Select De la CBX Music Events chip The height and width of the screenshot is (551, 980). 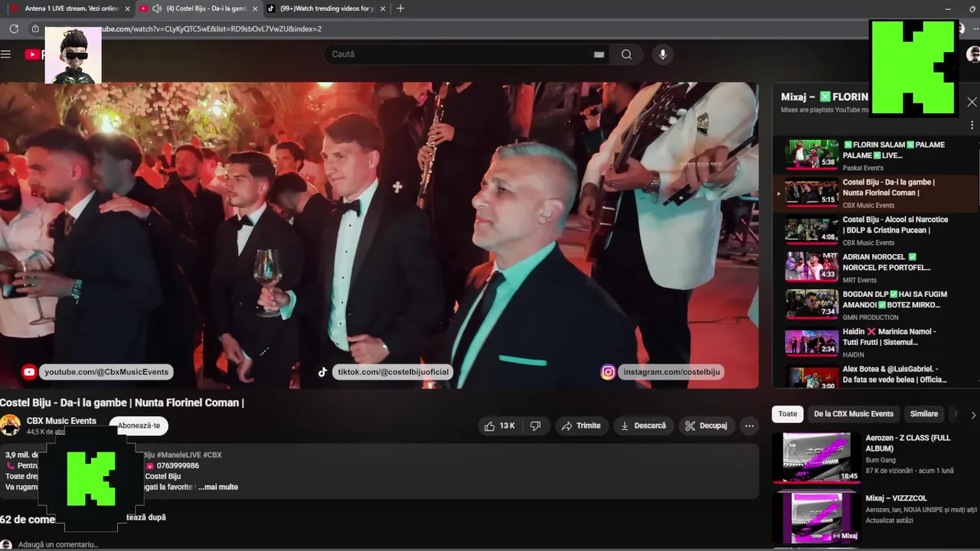coord(854,414)
